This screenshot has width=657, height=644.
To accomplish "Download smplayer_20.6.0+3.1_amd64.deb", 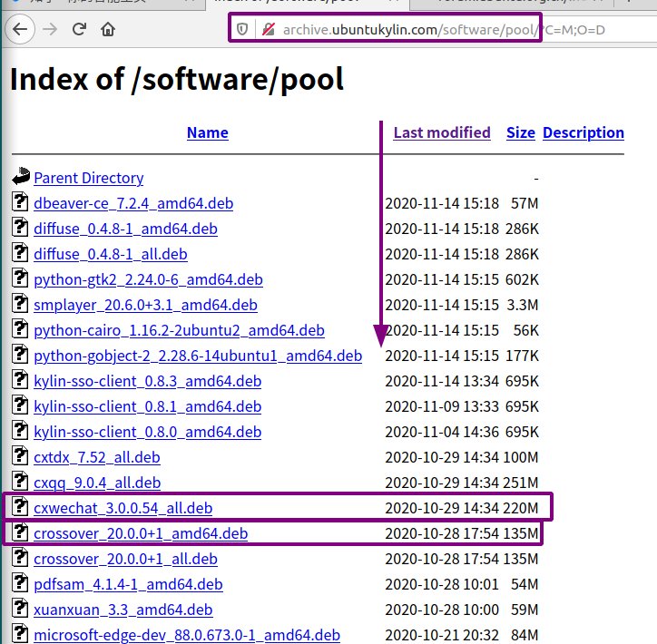I will [145, 306].
